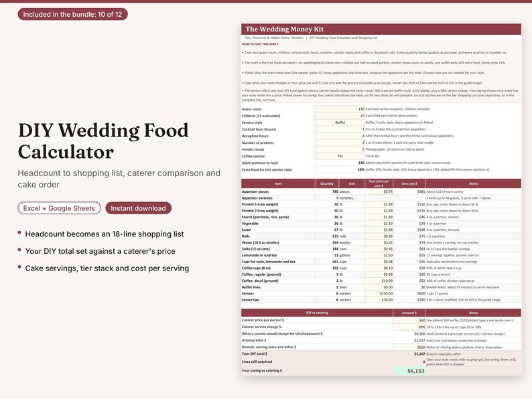
Task: Click the caterer charge amount $9,360
Action: pos(409,333)
